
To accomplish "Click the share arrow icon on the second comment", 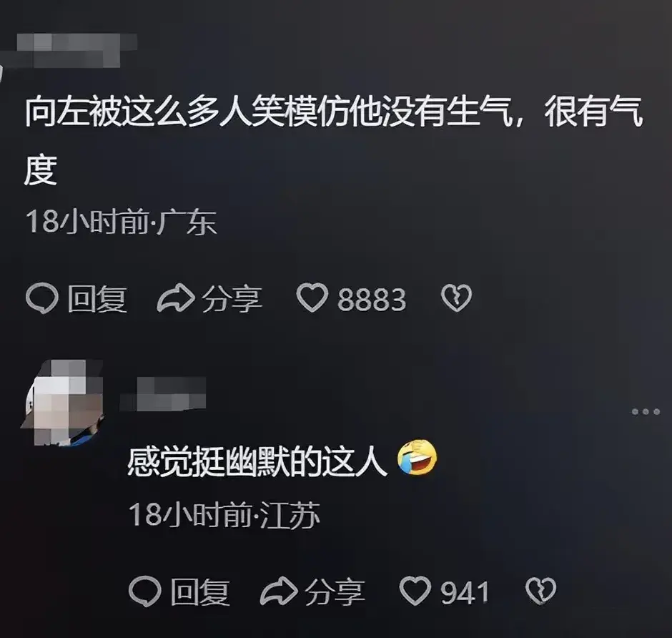I will click(279, 591).
